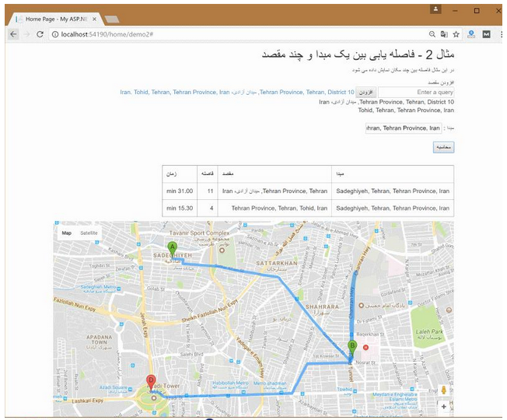Bookmark this page with the star icon
Image resolution: width=507 pixels, height=420 pixels.
pos(456,34)
